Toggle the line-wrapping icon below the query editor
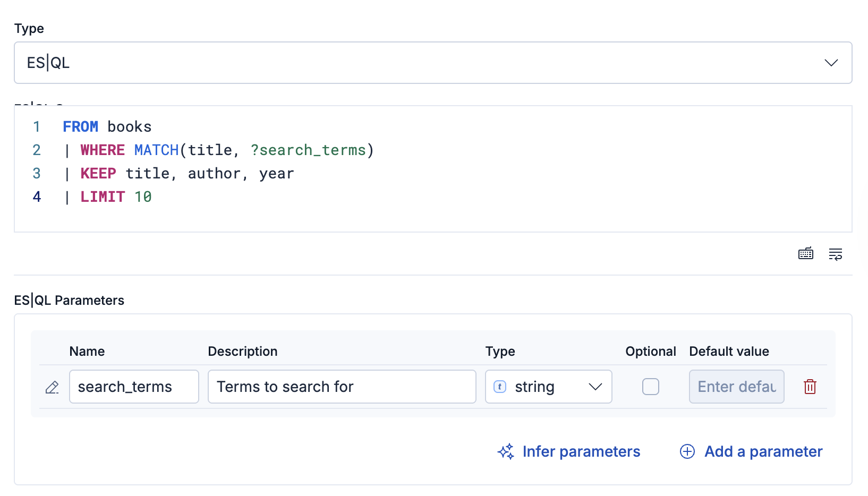Image resolution: width=868 pixels, height=496 pixels. tap(836, 254)
